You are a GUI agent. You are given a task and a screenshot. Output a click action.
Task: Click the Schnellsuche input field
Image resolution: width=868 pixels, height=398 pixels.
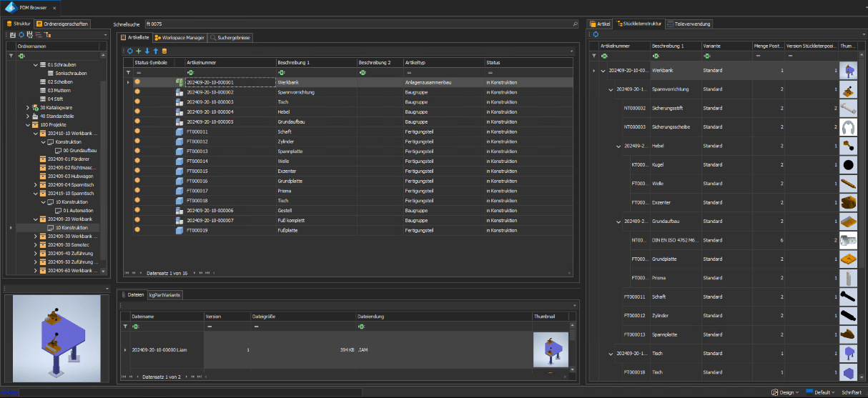tap(357, 24)
